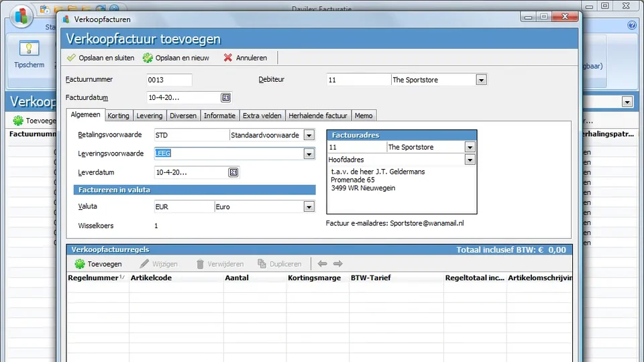Open the Leverdatum calendar picker icon
The image size is (644, 362).
pyautogui.click(x=233, y=172)
